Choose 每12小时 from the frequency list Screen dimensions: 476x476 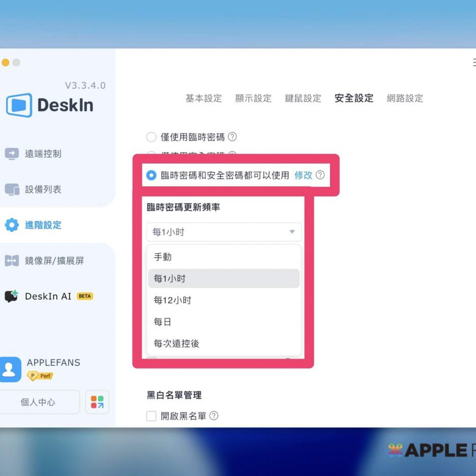point(172,300)
